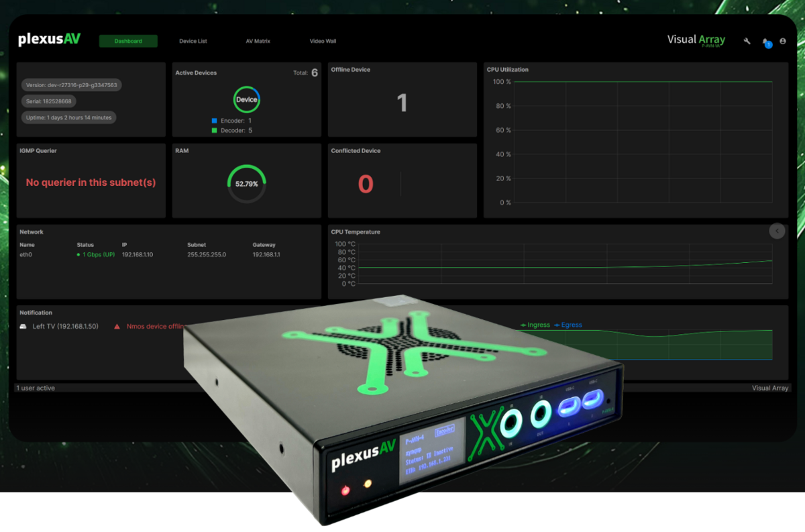Image resolution: width=805 pixels, height=532 pixels.
Task: Click the eth0 network name
Action: [x=26, y=255]
